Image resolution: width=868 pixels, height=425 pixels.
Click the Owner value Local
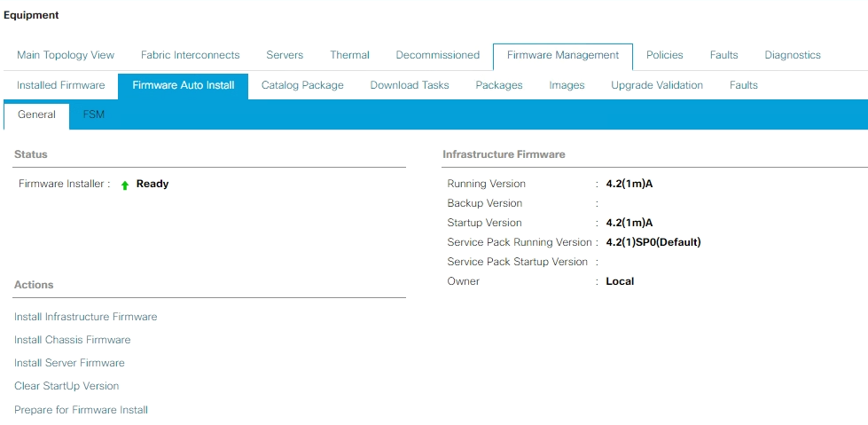pos(620,281)
